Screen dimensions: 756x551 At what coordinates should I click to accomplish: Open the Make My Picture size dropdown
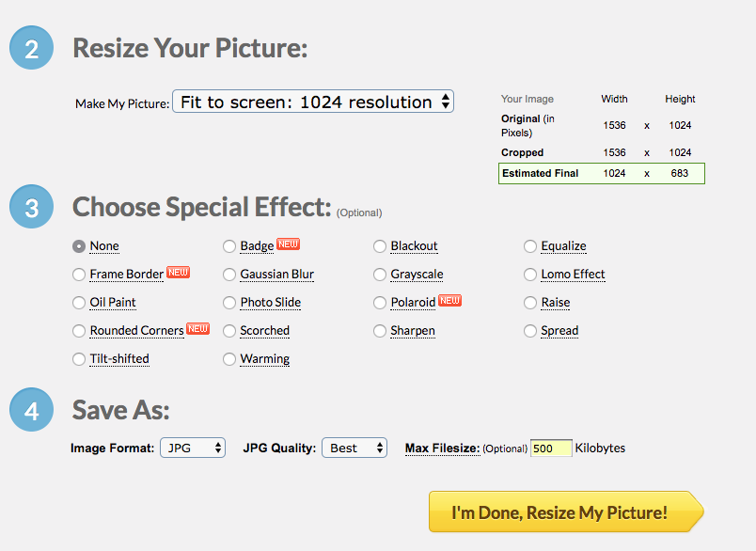(x=313, y=102)
